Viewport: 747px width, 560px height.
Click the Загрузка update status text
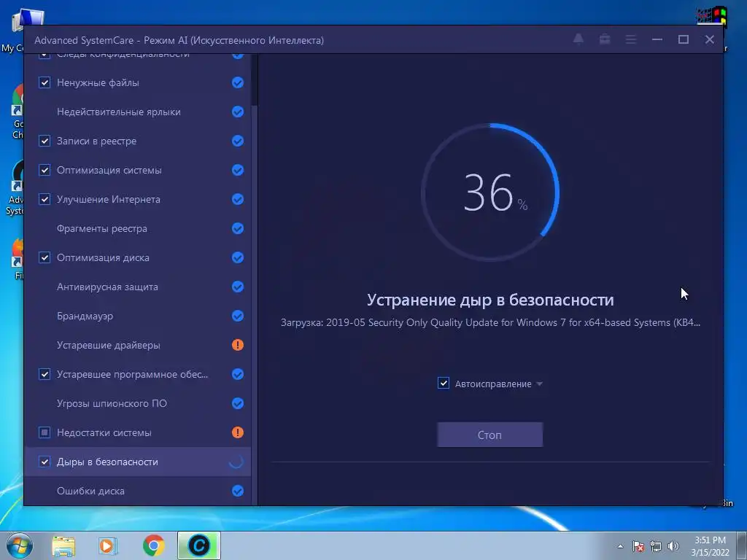[x=490, y=323]
